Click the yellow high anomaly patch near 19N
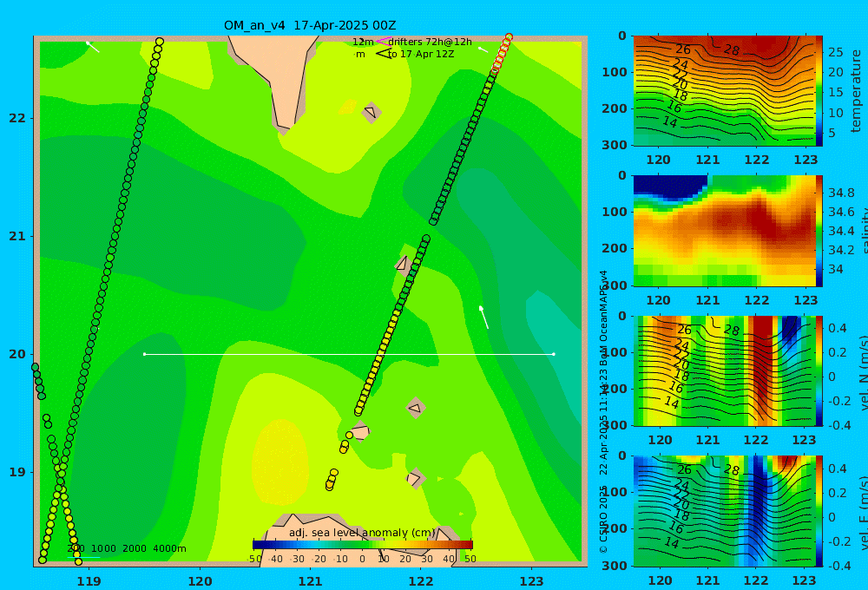 click(280, 463)
